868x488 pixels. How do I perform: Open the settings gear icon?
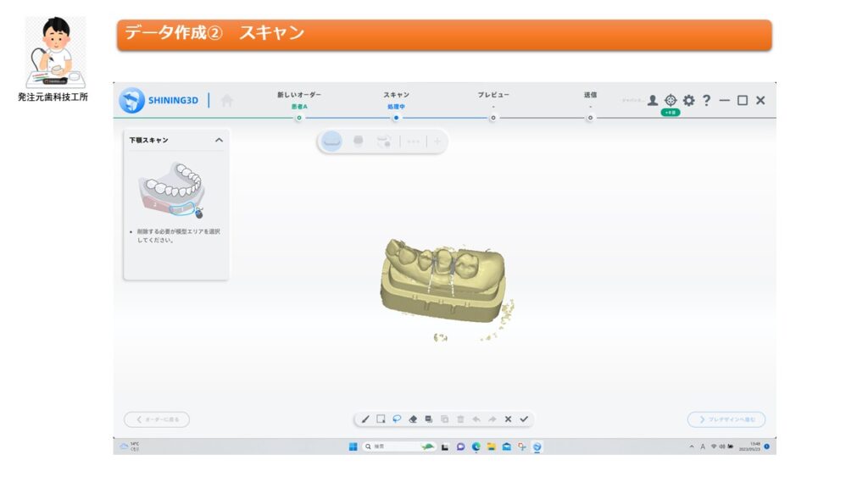coord(688,100)
